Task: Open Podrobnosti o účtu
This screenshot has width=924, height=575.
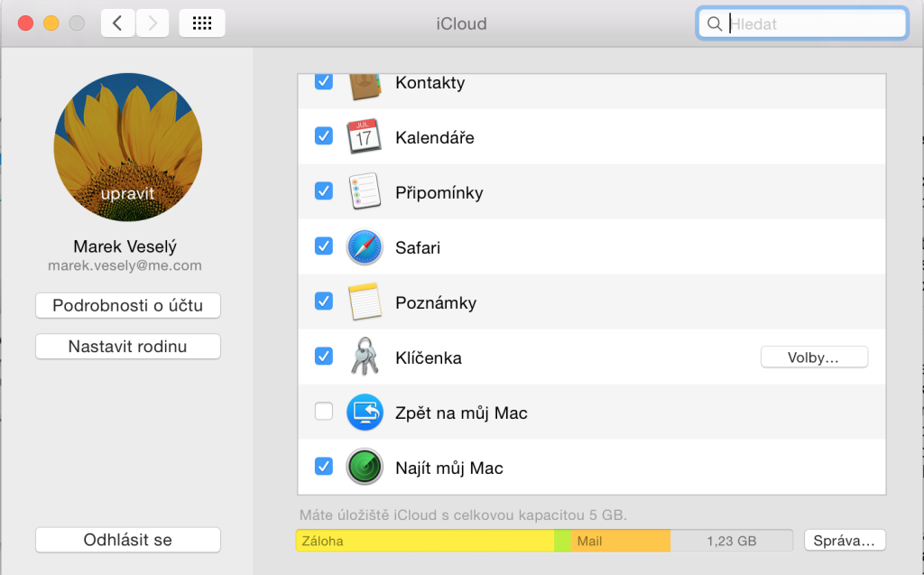Action: point(128,305)
